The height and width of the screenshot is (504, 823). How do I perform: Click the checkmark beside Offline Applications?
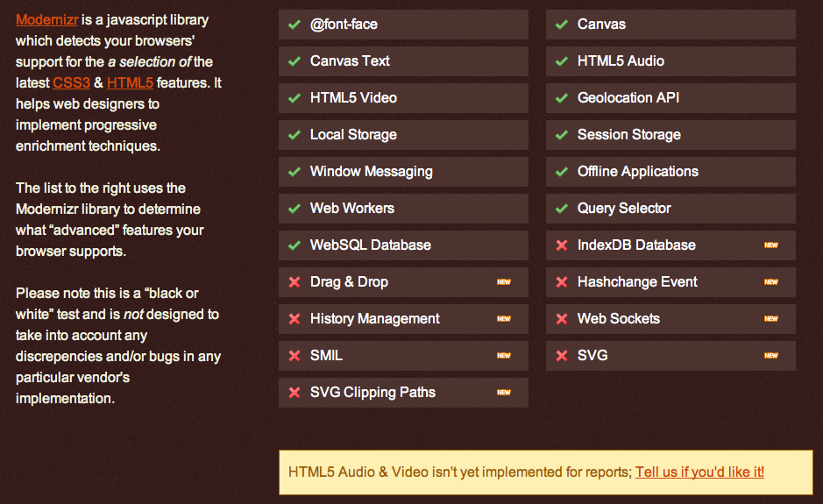[x=562, y=172]
